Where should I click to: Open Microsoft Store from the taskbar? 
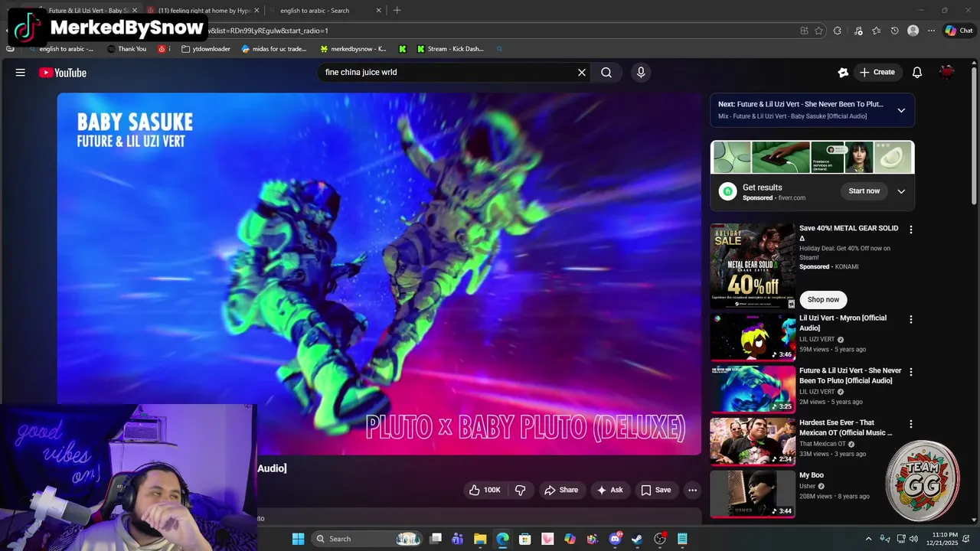point(524,539)
